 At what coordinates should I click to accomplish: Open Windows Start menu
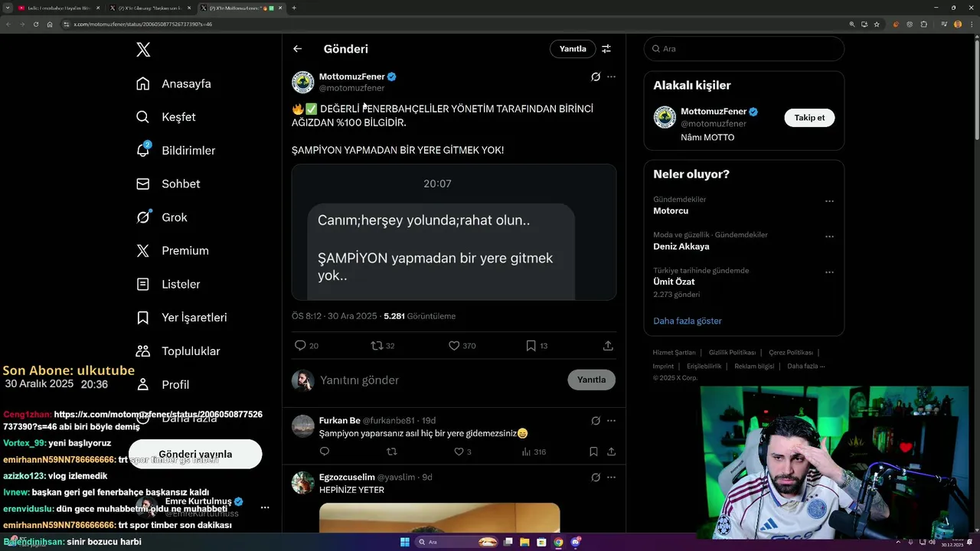click(405, 542)
